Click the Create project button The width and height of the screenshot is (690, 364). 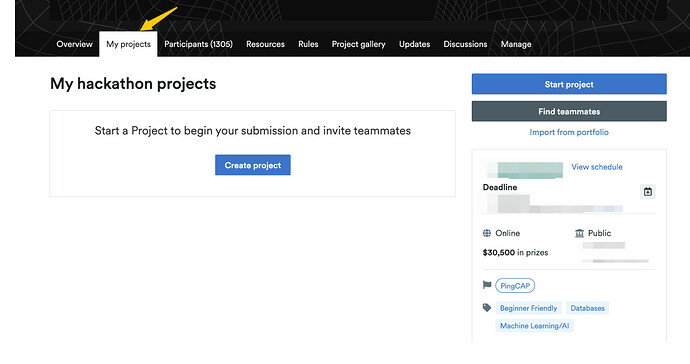[x=253, y=165]
